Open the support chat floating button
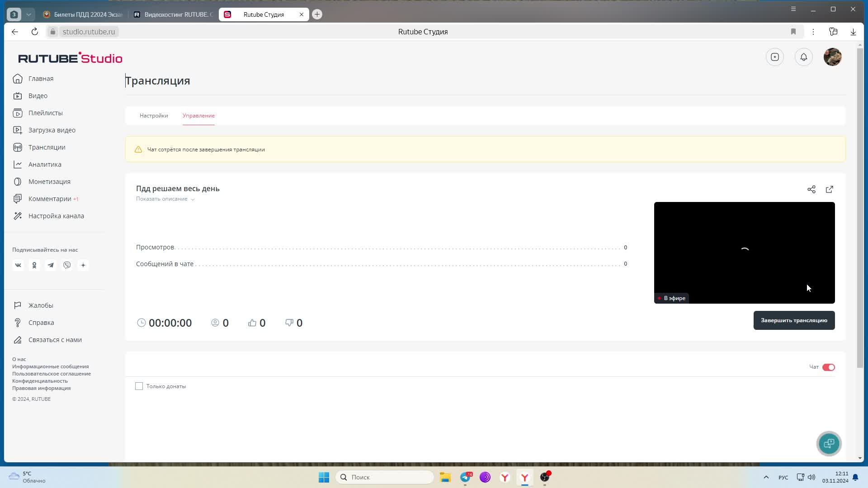This screenshot has height=488, width=868. pos(829,444)
